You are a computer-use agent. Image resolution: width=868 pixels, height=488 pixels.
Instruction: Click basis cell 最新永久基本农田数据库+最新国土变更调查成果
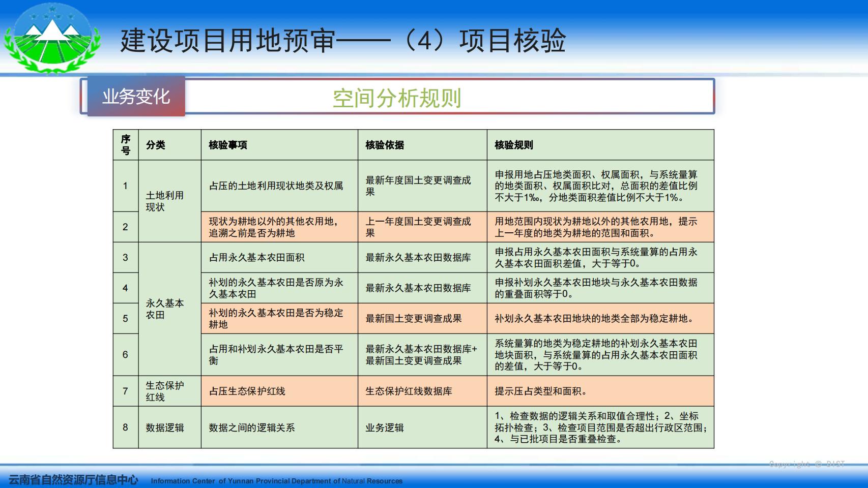422,355
